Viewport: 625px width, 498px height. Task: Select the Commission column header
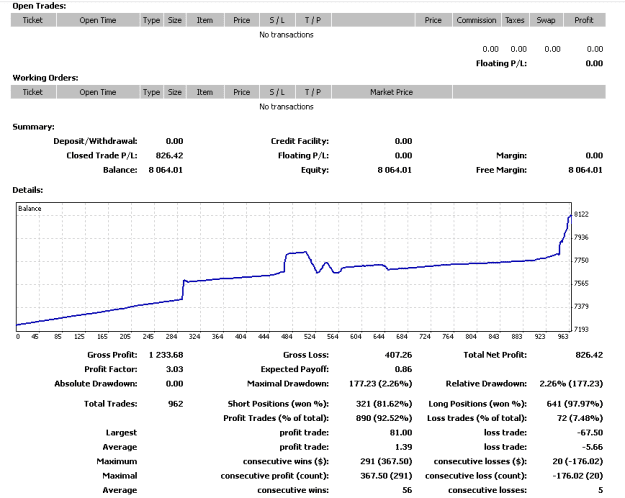476,20
